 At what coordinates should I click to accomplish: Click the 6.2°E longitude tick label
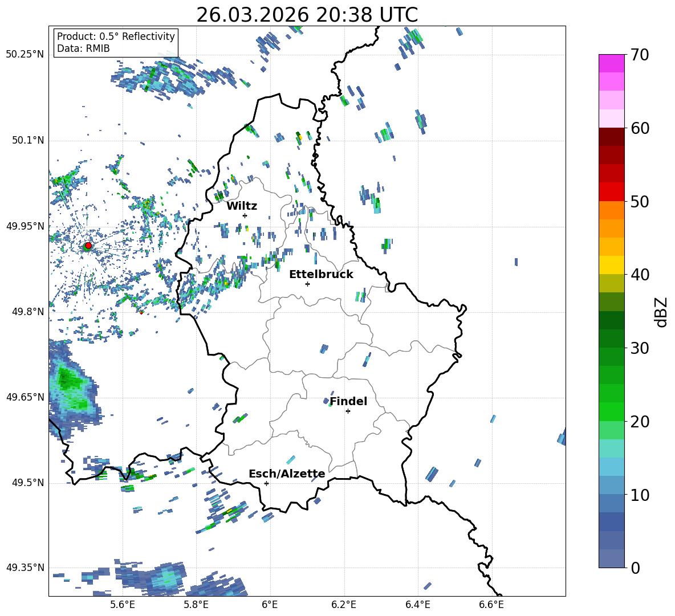tap(344, 605)
